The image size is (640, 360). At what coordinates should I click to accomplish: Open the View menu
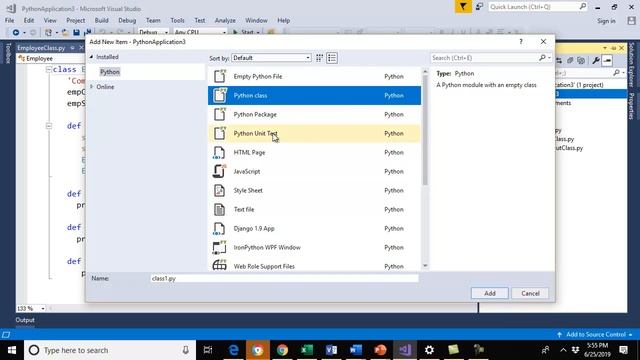[50, 20]
